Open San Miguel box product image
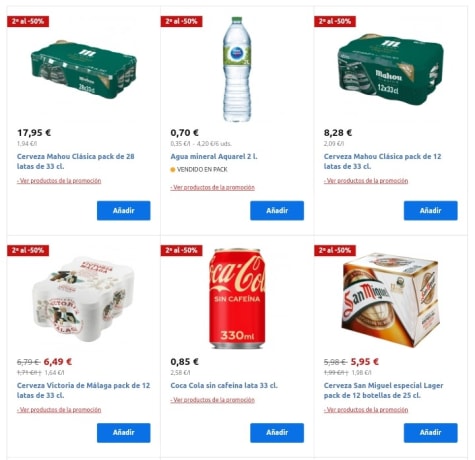This screenshot has height=460, width=475. (391, 300)
